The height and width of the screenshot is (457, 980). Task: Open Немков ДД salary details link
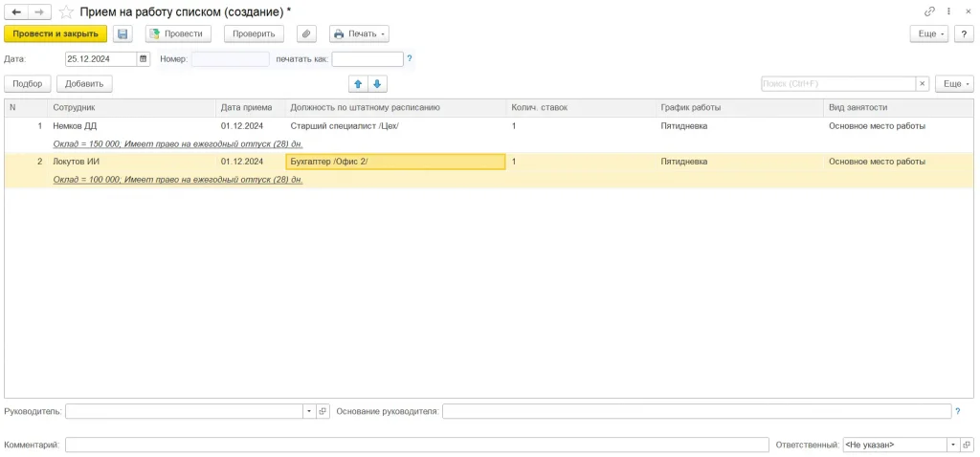click(178, 143)
